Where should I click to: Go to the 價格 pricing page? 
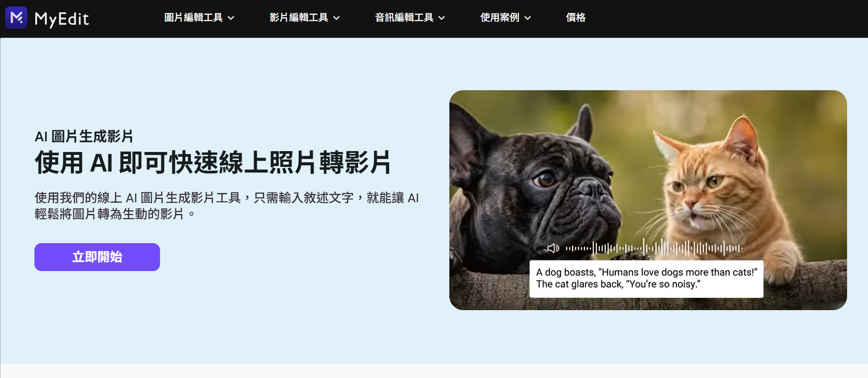[575, 18]
